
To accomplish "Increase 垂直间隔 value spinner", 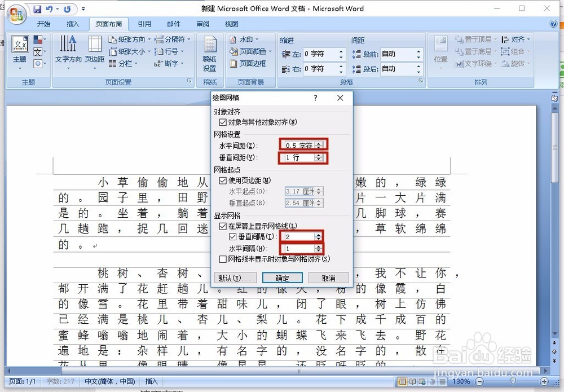I will (318, 235).
